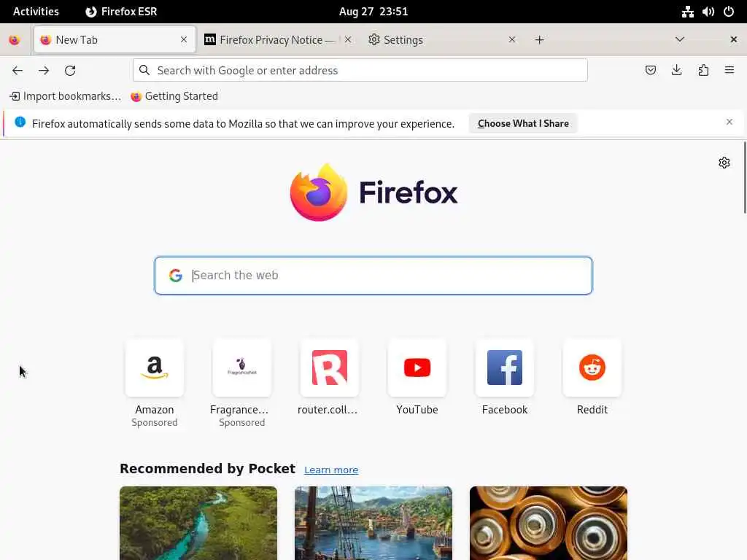
Task: Switch to the Settings tab
Action: tap(443, 40)
